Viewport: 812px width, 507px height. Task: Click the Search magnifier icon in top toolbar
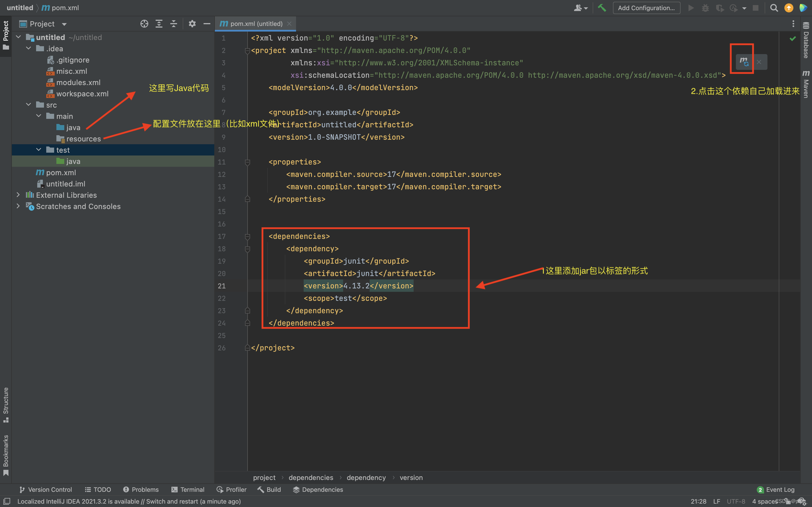[773, 8]
